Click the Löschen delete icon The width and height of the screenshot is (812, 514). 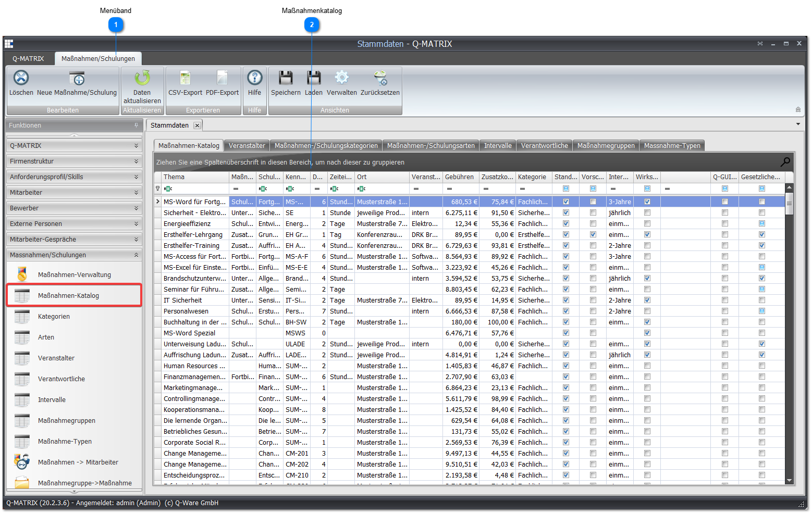(x=21, y=78)
